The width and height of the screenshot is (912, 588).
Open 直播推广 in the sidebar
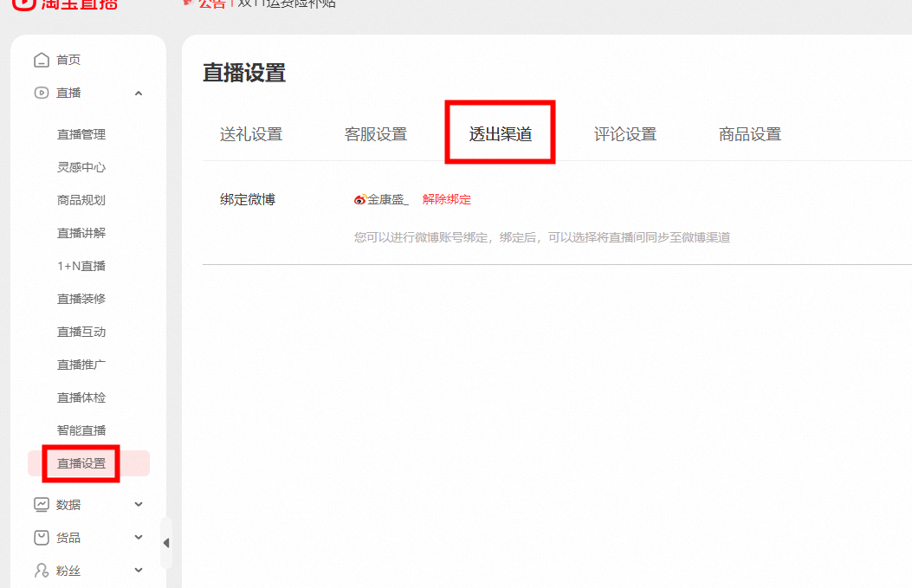pos(81,365)
